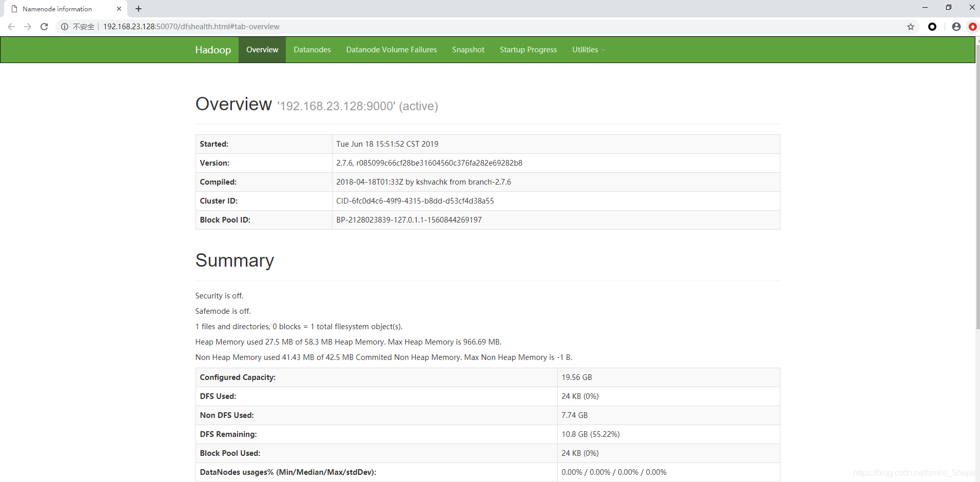Click the 'Version:' row label

[x=214, y=163]
